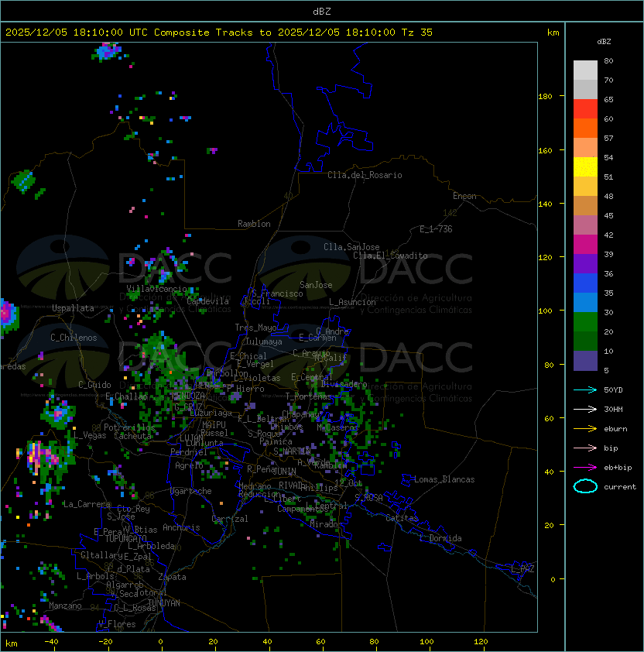This screenshot has height=652, width=644.
Task: Click the 'V_Flores' label
Action: [117, 625]
